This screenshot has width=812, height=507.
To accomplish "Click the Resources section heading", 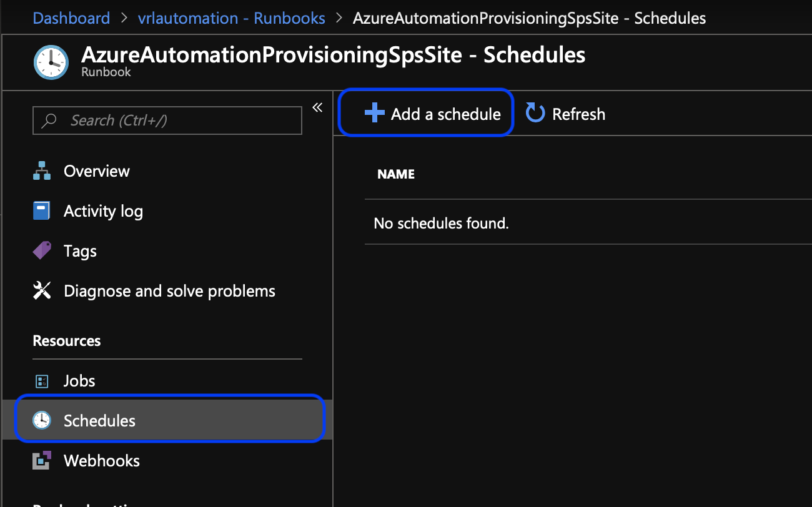I will click(x=67, y=341).
